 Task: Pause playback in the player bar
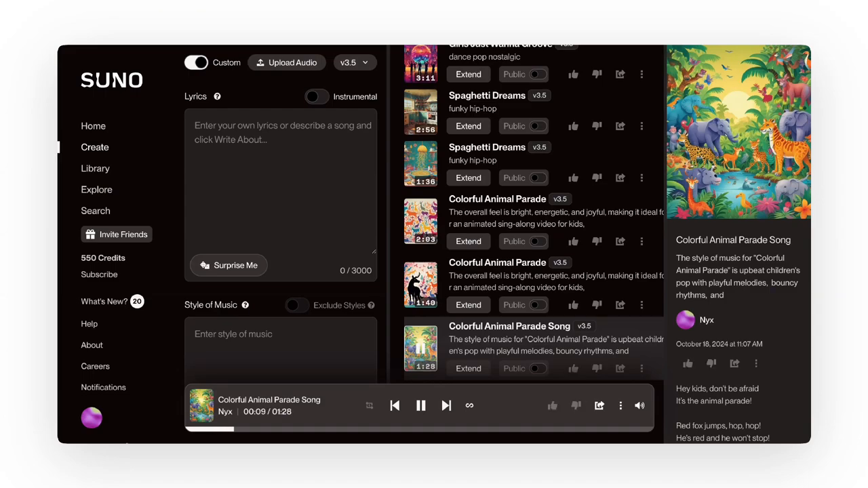click(x=420, y=405)
